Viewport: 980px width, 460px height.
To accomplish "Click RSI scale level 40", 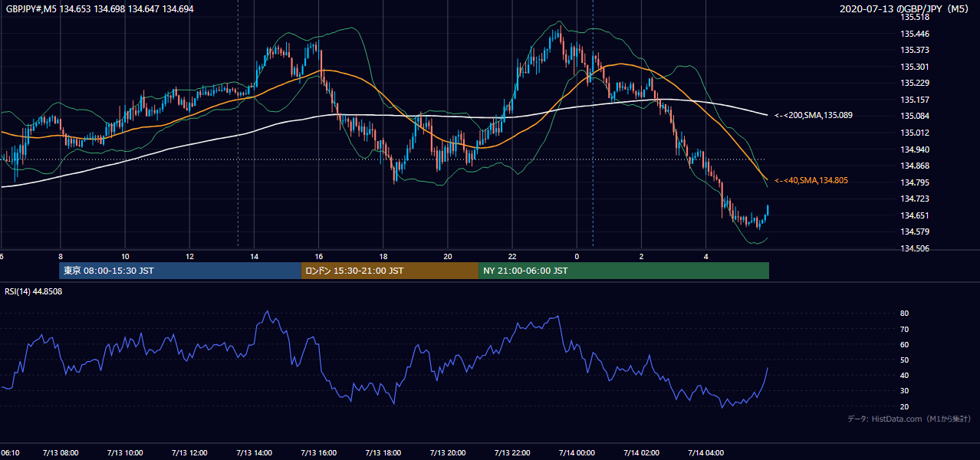I will point(904,376).
